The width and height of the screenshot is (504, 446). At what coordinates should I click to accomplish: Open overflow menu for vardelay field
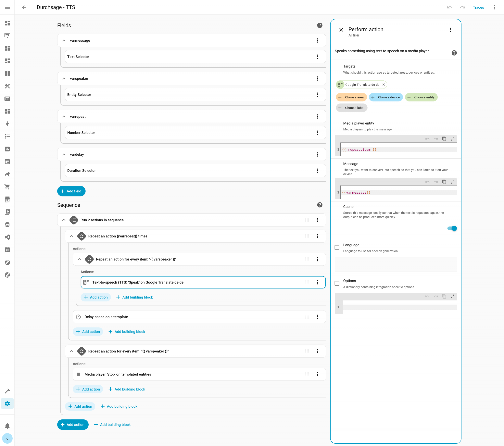tap(317, 154)
